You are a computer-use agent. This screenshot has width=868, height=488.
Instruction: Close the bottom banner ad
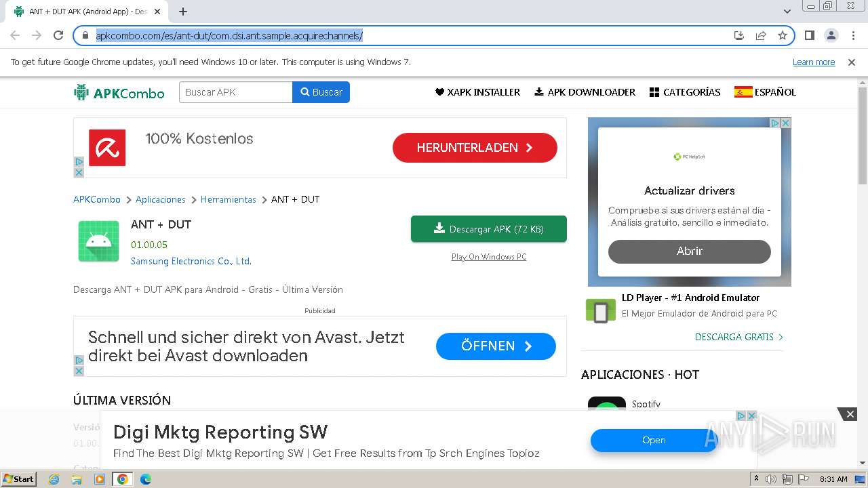coord(850,414)
